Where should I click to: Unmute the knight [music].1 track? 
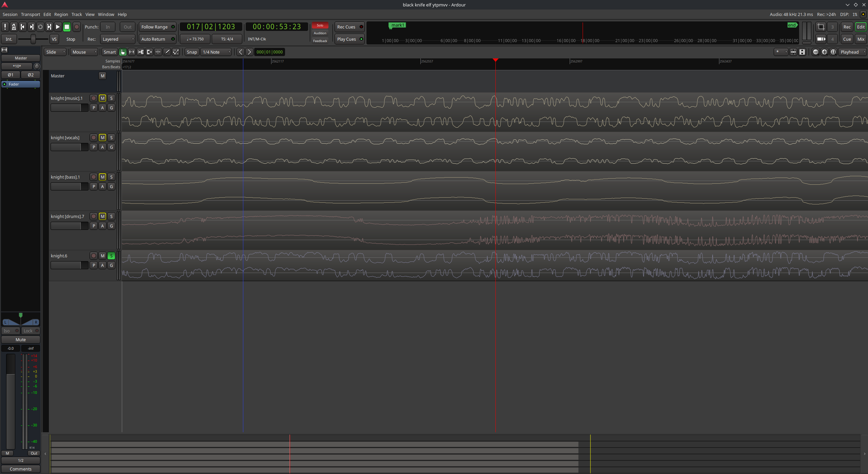coord(102,98)
